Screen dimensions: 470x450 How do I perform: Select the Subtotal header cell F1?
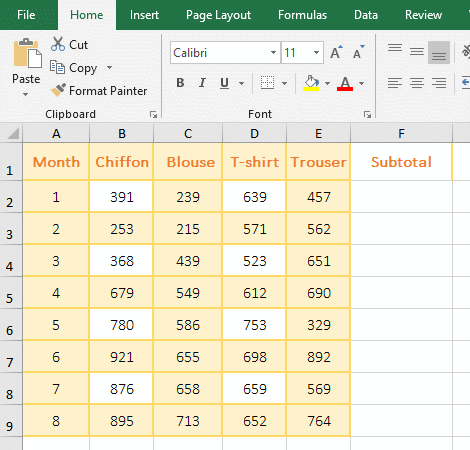pos(401,162)
